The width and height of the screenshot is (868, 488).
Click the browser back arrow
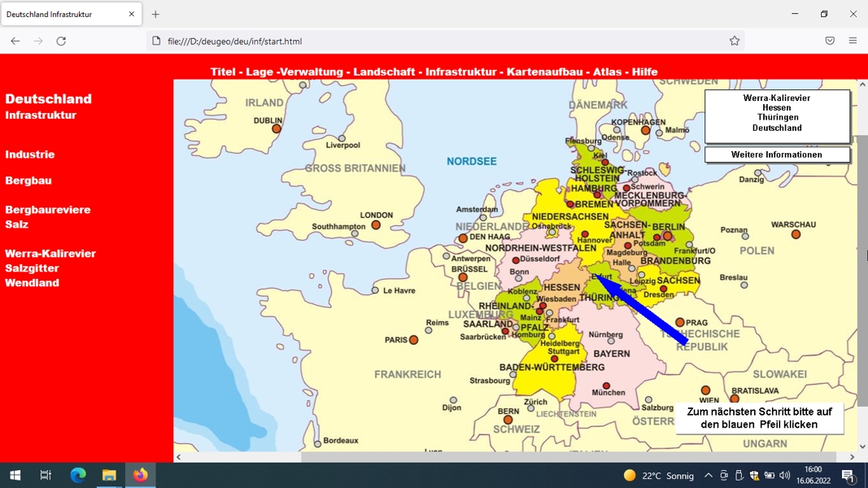(x=15, y=41)
